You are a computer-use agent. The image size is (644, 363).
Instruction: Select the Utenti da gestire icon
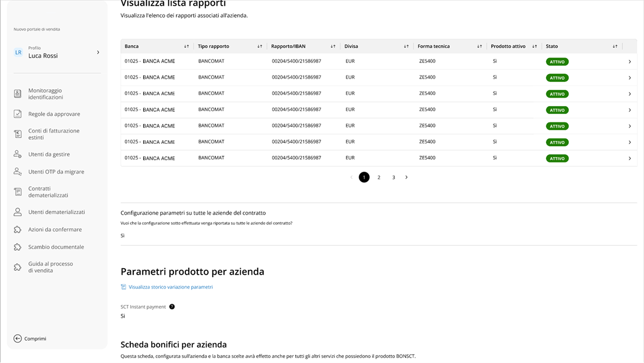coord(17,154)
